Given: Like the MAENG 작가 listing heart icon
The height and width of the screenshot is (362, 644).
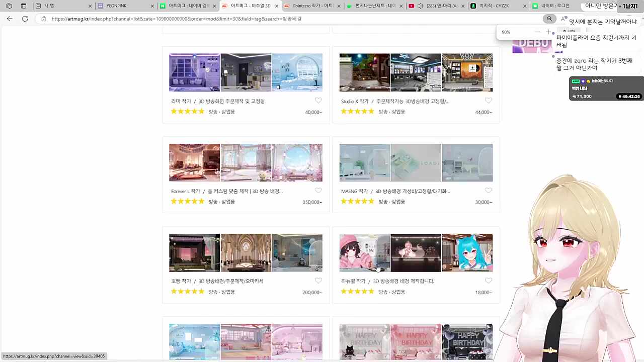Looking at the screenshot, I should point(489,191).
